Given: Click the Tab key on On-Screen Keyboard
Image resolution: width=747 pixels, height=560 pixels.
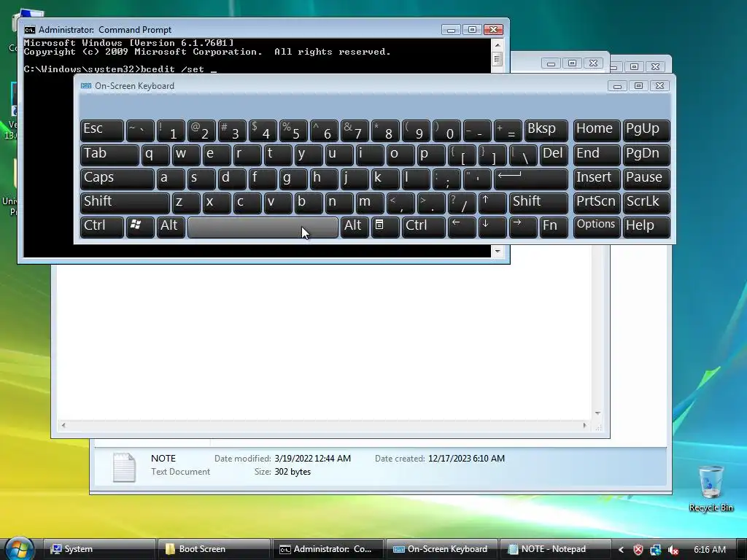Looking at the screenshot, I should point(109,155).
